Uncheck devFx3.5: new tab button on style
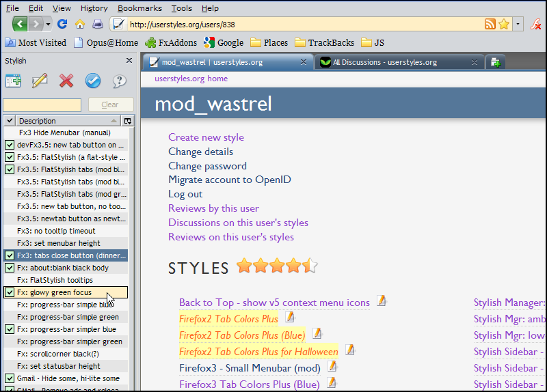The image size is (547, 392). point(10,145)
